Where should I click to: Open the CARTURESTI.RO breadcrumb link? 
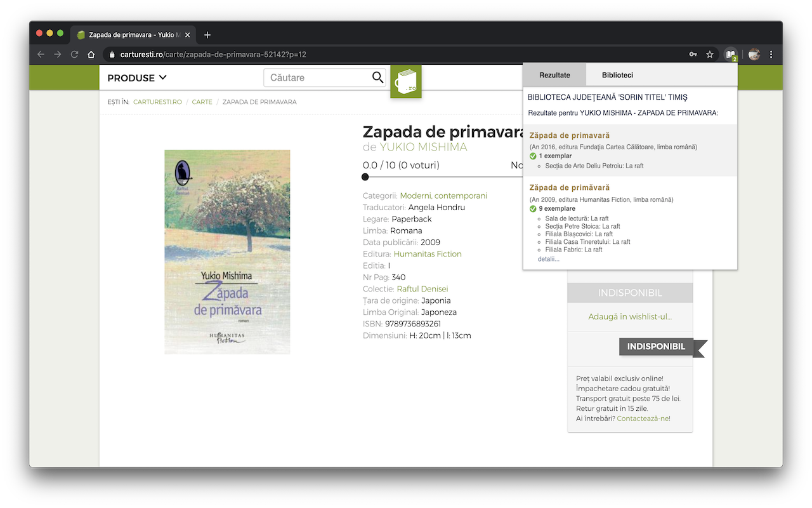tap(157, 102)
